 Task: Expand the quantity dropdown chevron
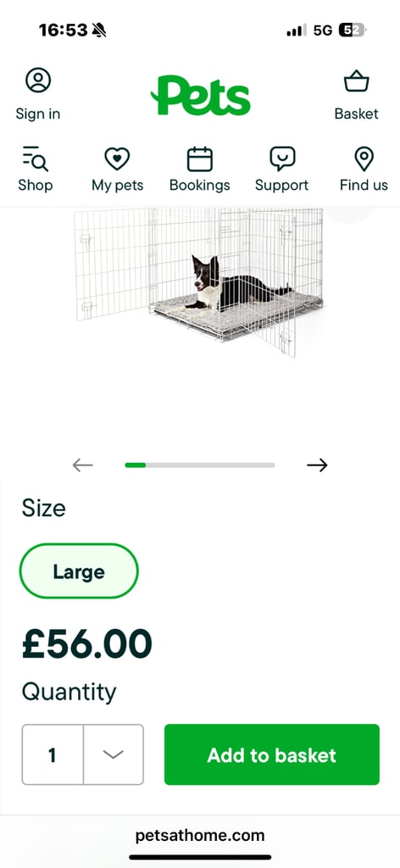click(114, 754)
